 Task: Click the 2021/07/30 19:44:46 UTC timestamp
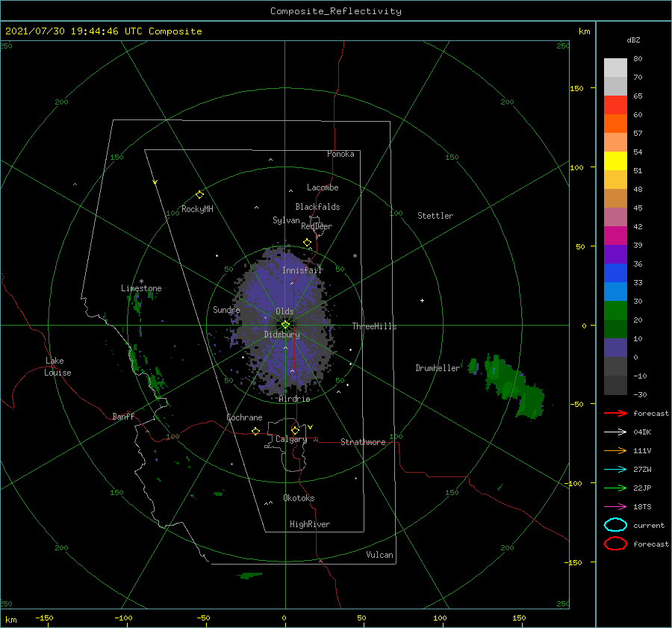[103, 31]
